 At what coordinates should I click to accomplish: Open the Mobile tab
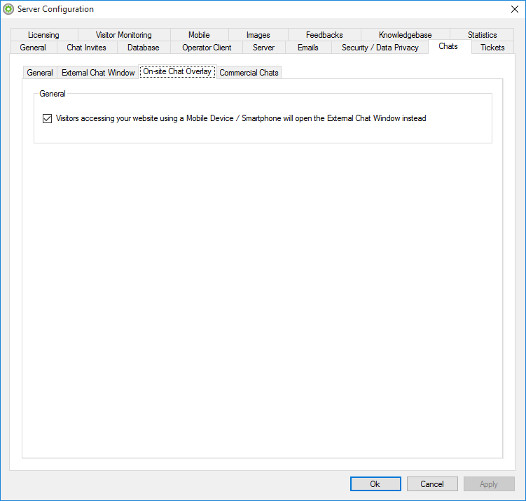point(199,35)
